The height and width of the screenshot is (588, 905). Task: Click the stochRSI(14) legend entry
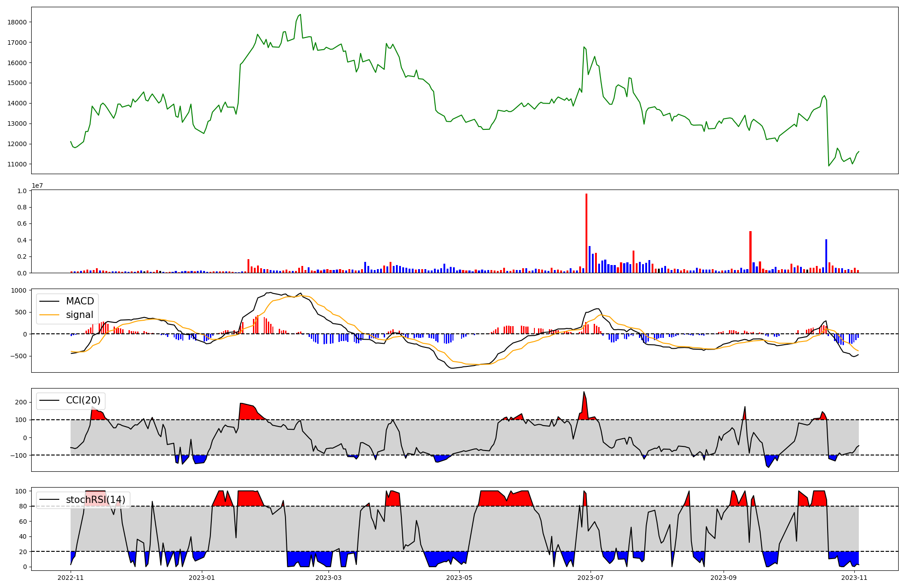tap(95, 500)
